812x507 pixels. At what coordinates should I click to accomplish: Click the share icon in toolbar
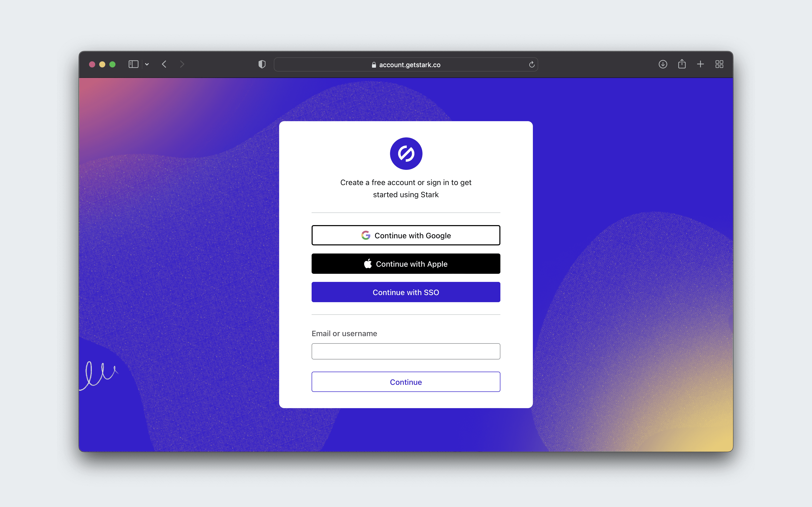tap(682, 64)
